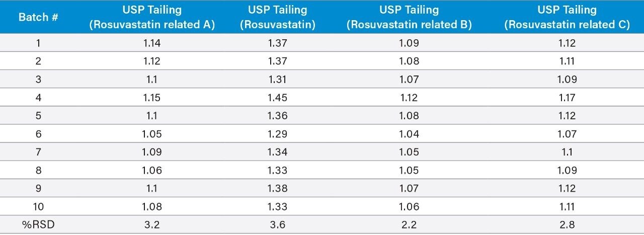The width and height of the screenshot is (644, 235).
Task: Click USP Tailing Rosuvastatin related A header
Action: 152,17
